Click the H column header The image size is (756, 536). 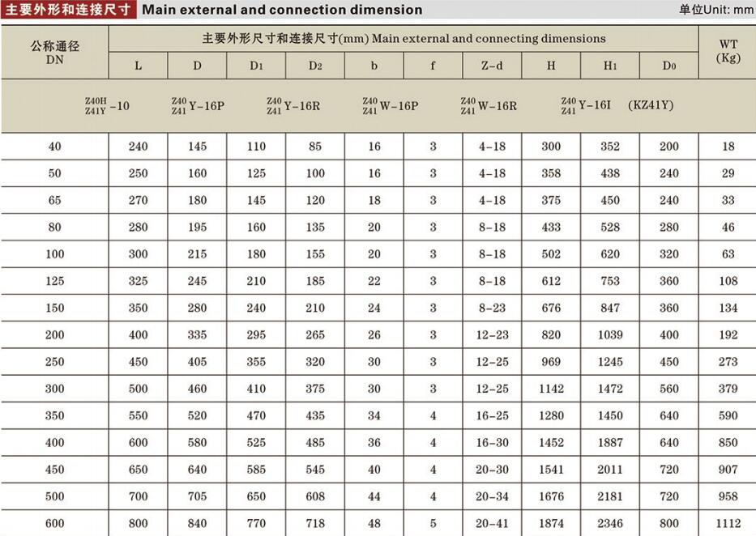pyautogui.click(x=551, y=66)
